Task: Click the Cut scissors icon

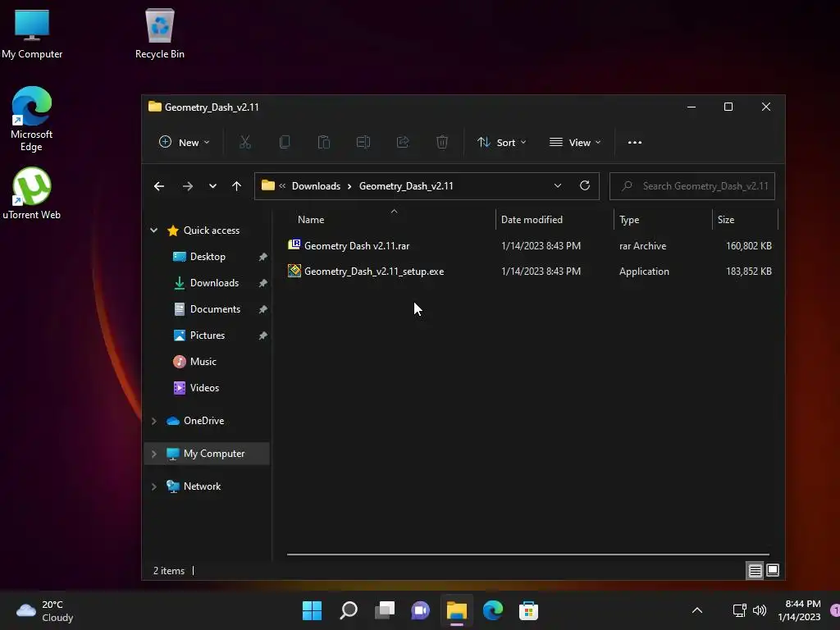Action: [244, 143]
